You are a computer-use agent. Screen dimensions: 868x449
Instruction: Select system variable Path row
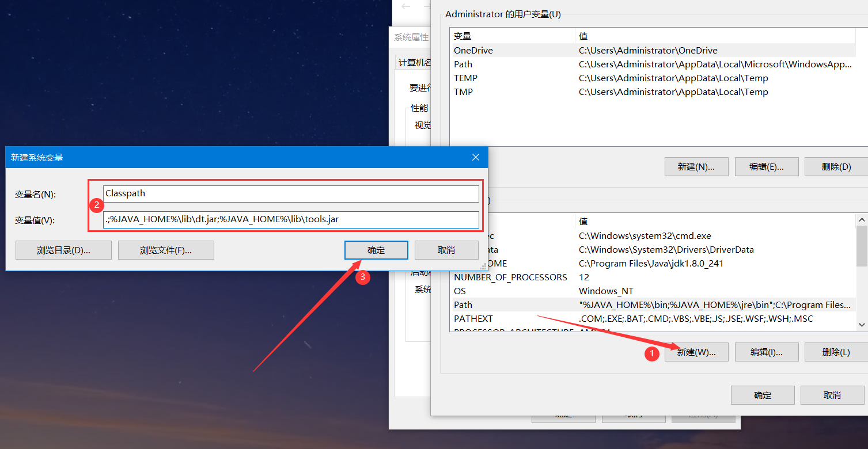[653, 305]
